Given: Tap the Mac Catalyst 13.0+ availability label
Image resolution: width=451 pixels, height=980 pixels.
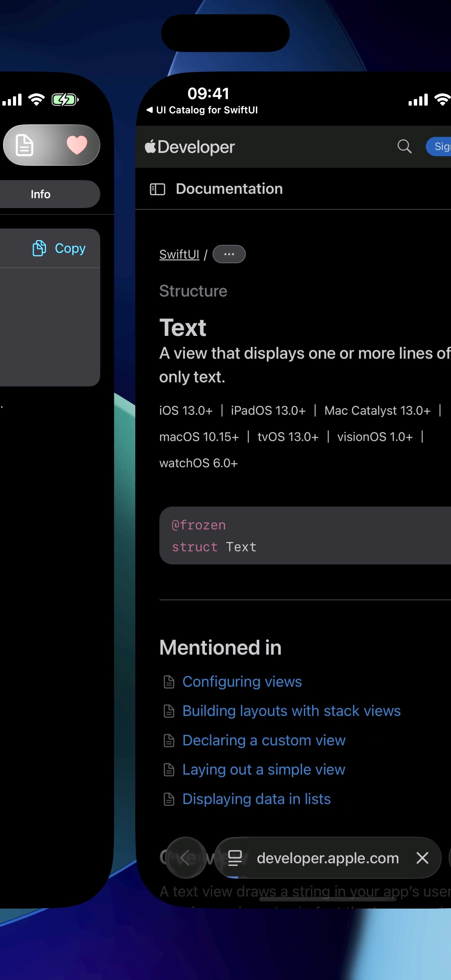Looking at the screenshot, I should coord(378,410).
